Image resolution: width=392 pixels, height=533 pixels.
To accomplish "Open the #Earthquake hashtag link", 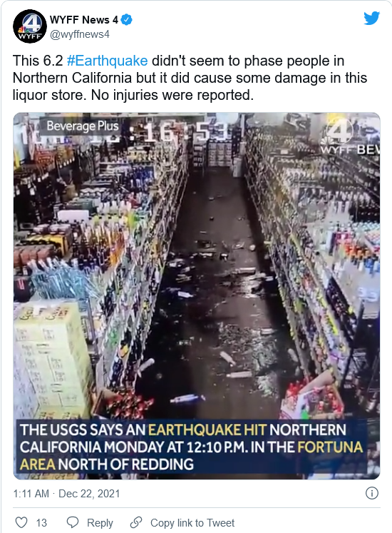I will click(108, 61).
